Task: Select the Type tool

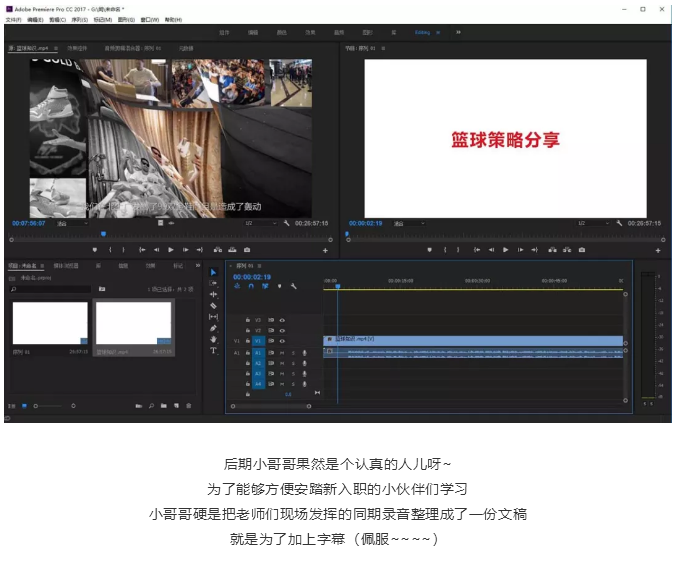Action: coord(213,351)
